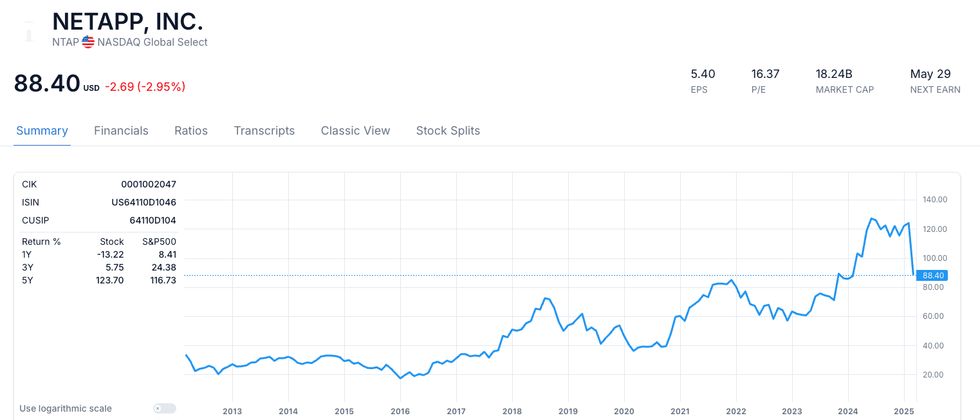Click the 18.24B market cap value
The image size is (980, 420).
pyautogui.click(x=834, y=74)
